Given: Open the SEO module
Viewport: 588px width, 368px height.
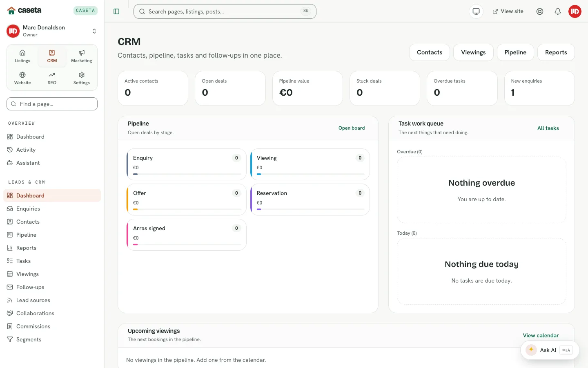Looking at the screenshot, I should [x=52, y=79].
